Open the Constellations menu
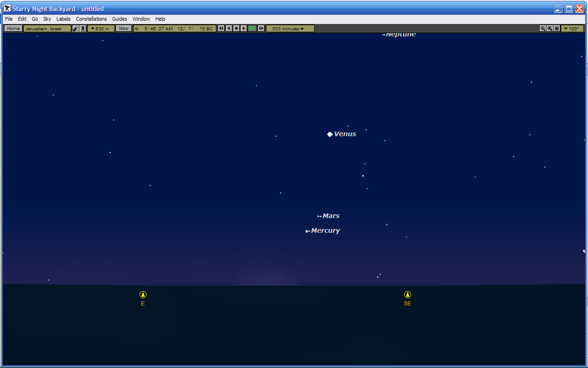Image resolution: width=588 pixels, height=368 pixels. click(x=91, y=19)
